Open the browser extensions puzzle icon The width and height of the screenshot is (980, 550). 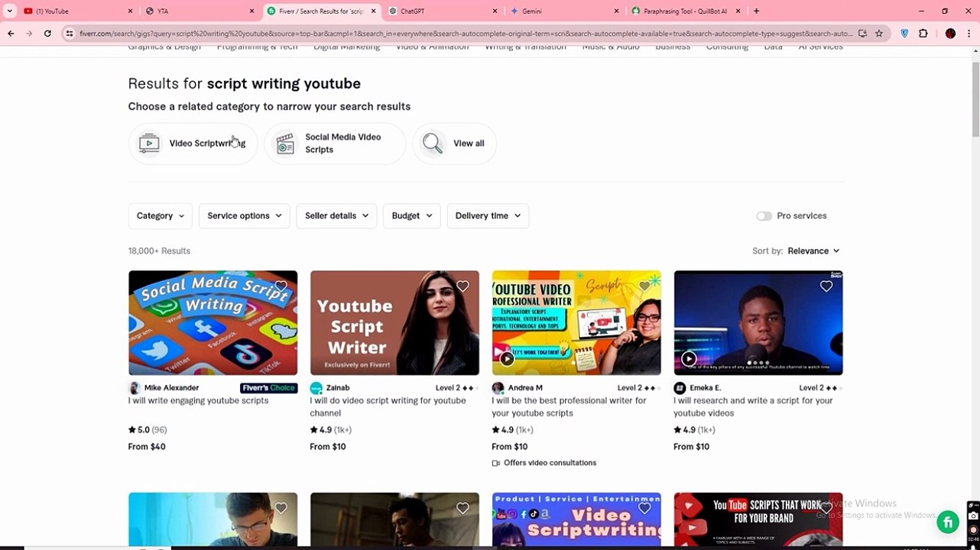[923, 34]
